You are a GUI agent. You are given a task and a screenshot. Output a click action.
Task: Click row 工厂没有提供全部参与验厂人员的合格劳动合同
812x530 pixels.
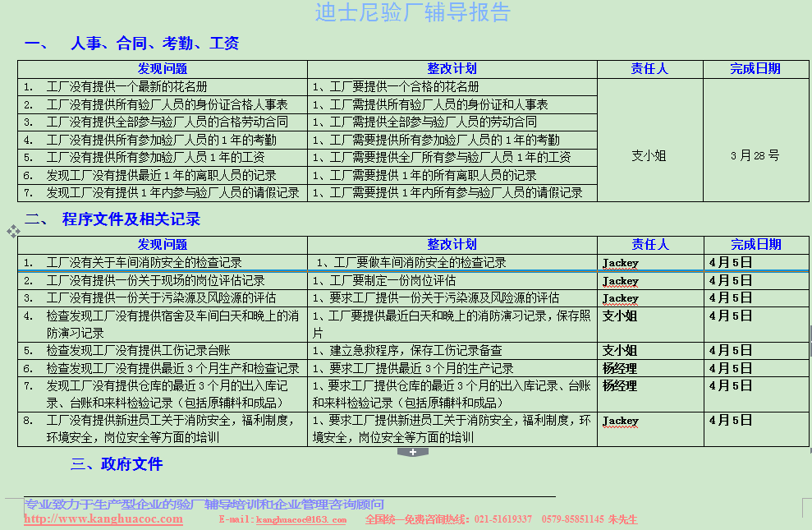pos(163,122)
